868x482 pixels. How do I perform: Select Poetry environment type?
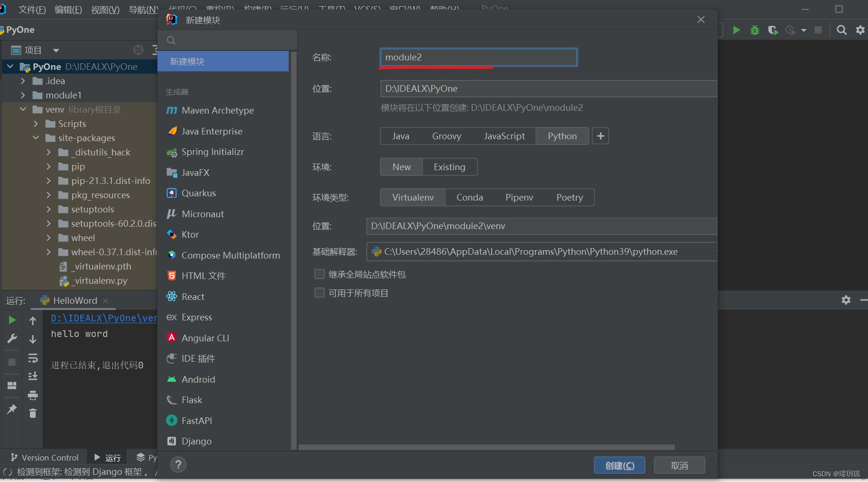[x=569, y=197]
